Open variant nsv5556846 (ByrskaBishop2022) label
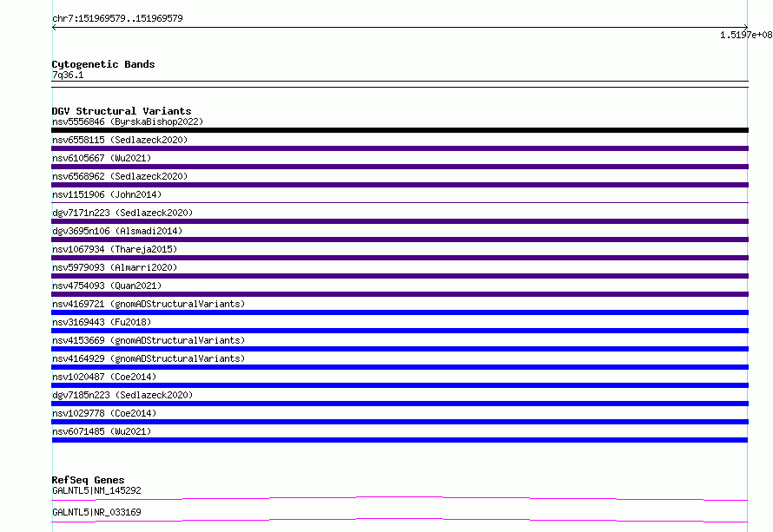 128,122
